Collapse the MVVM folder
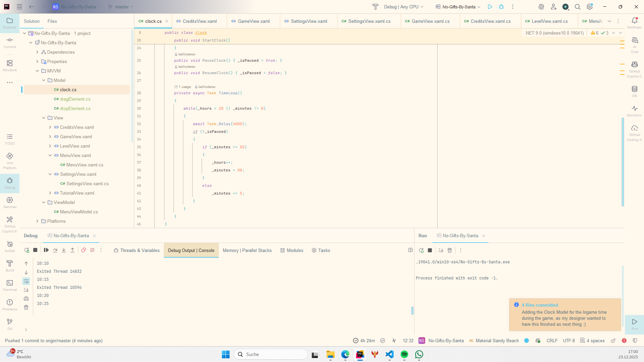 (x=37, y=71)
